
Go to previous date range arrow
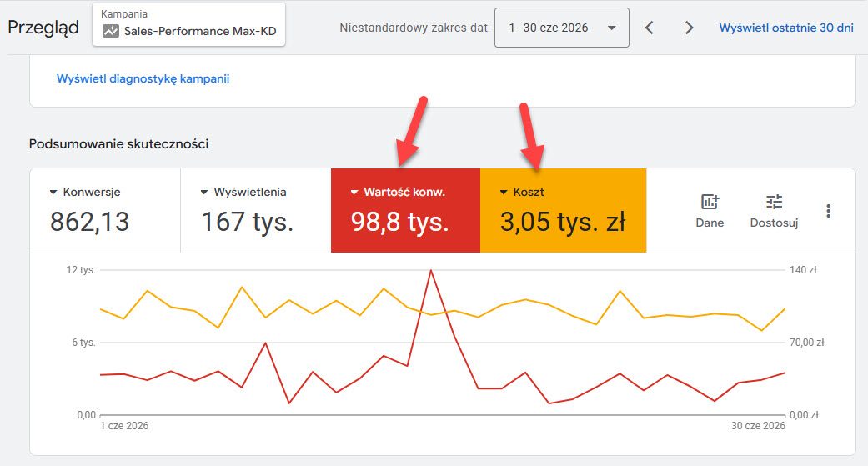(650, 28)
